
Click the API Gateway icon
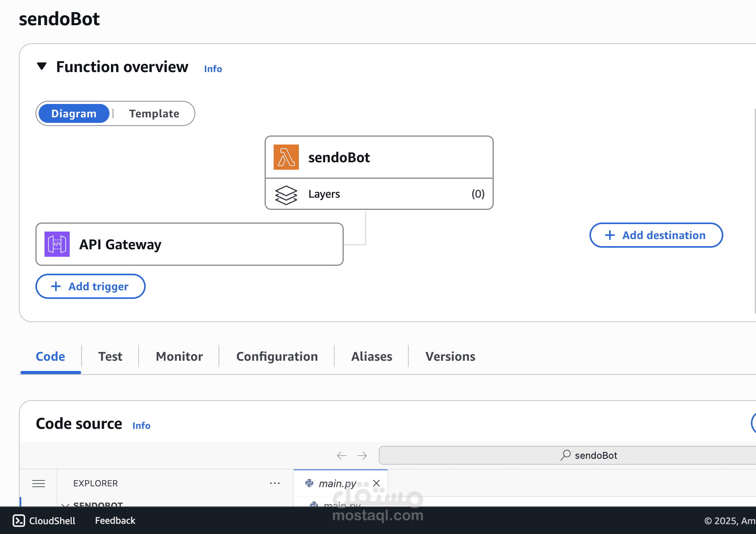(x=57, y=244)
